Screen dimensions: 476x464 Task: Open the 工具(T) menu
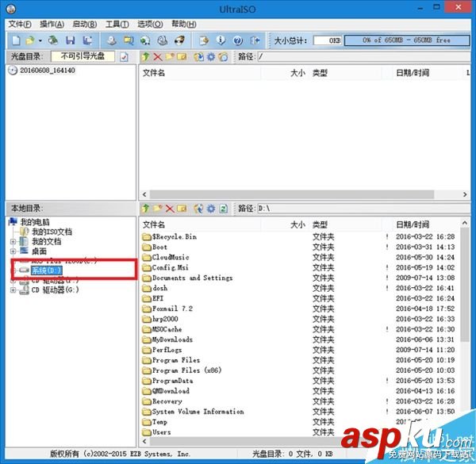tap(117, 24)
